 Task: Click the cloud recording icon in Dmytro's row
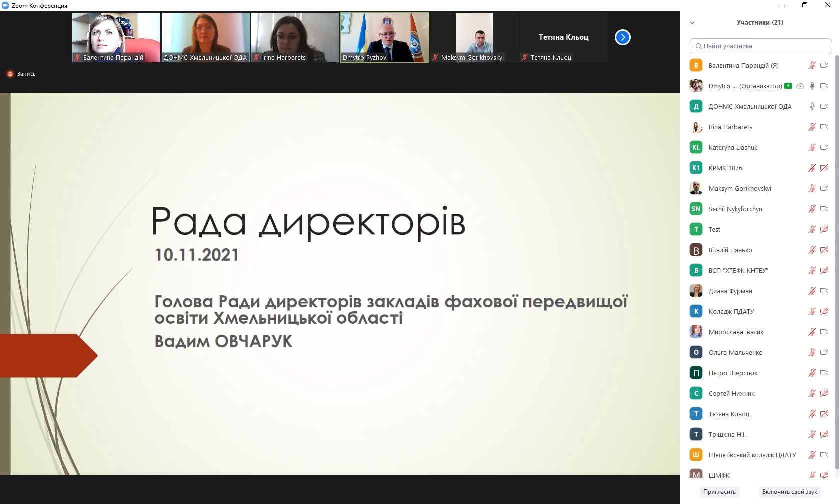coord(800,86)
